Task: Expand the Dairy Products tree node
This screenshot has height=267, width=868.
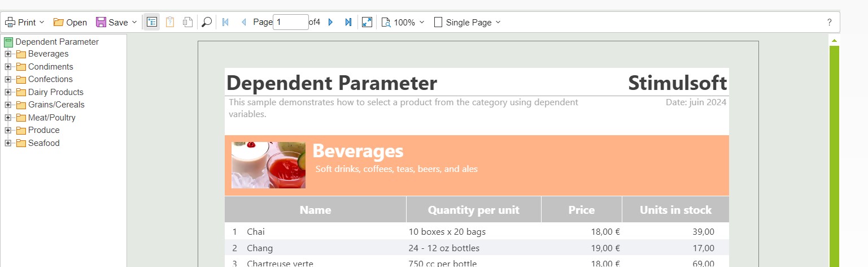Action: click(x=8, y=92)
